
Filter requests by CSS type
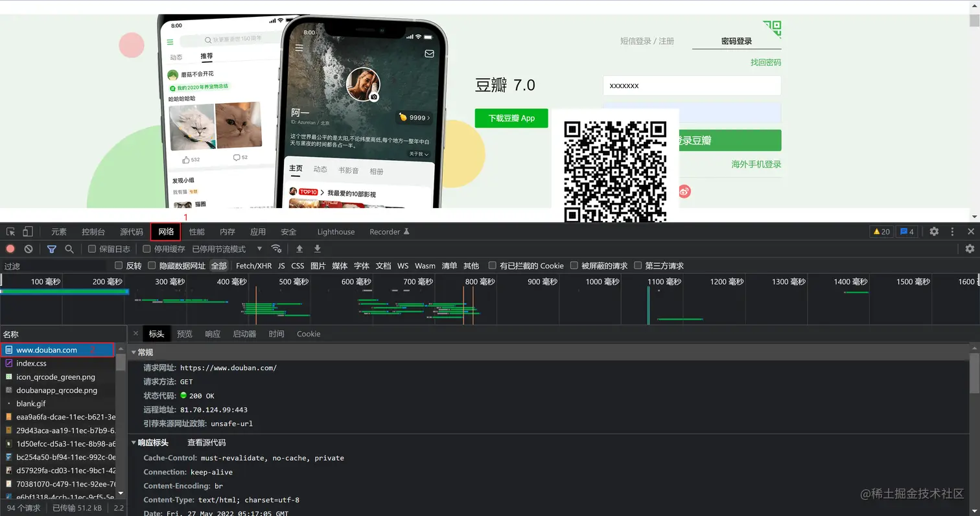[x=297, y=266]
